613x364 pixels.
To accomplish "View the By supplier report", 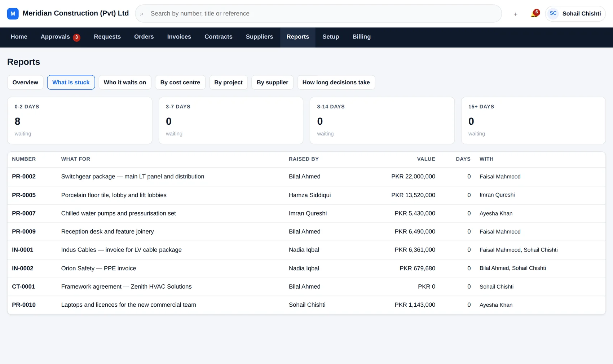I will pos(273,83).
